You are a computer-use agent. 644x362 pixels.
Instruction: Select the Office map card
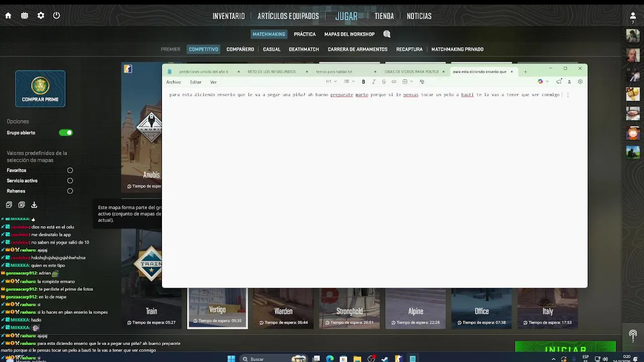click(x=481, y=308)
